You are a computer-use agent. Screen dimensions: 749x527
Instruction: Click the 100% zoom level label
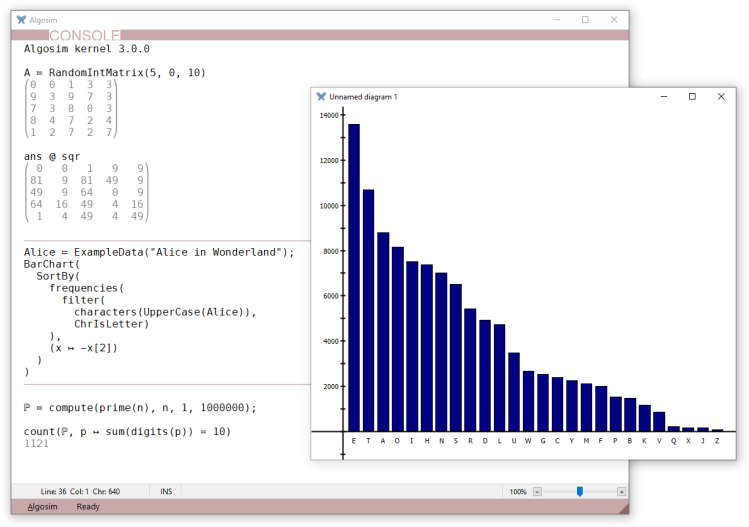(x=518, y=492)
